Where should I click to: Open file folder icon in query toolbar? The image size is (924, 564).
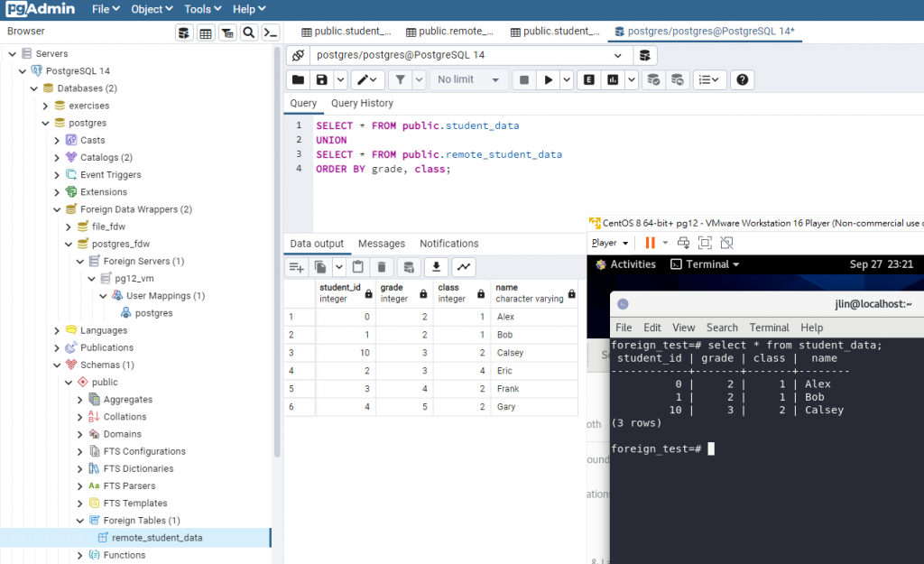coord(298,79)
